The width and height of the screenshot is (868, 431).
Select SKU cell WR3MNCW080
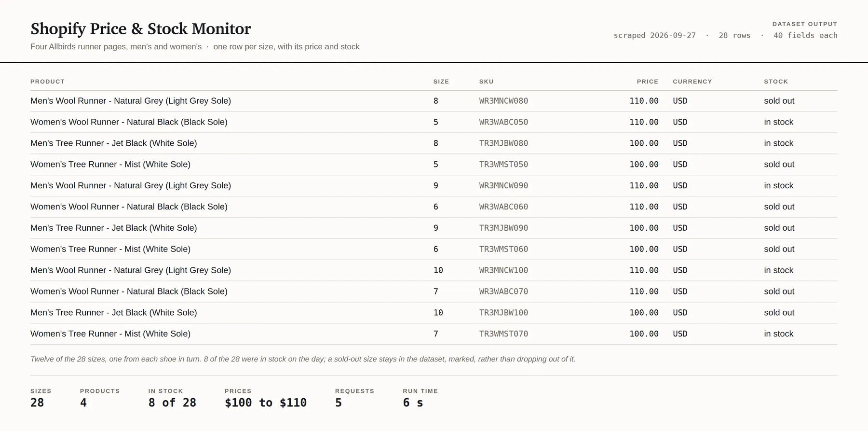[x=503, y=101]
